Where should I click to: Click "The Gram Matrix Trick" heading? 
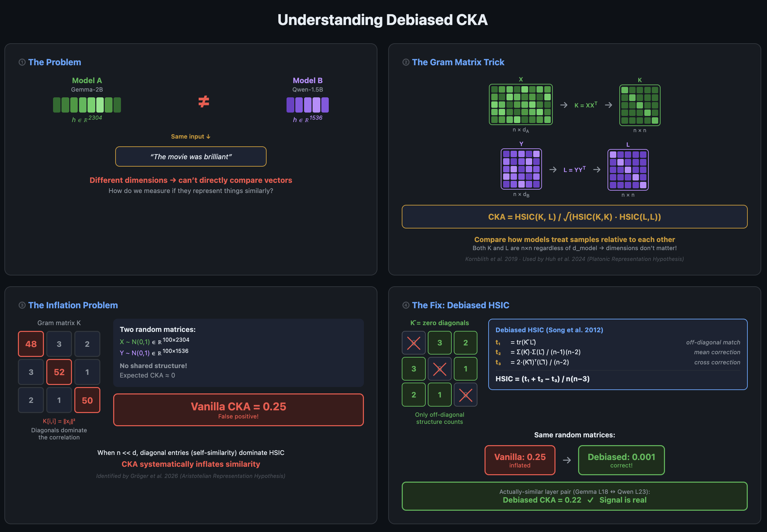[458, 62]
